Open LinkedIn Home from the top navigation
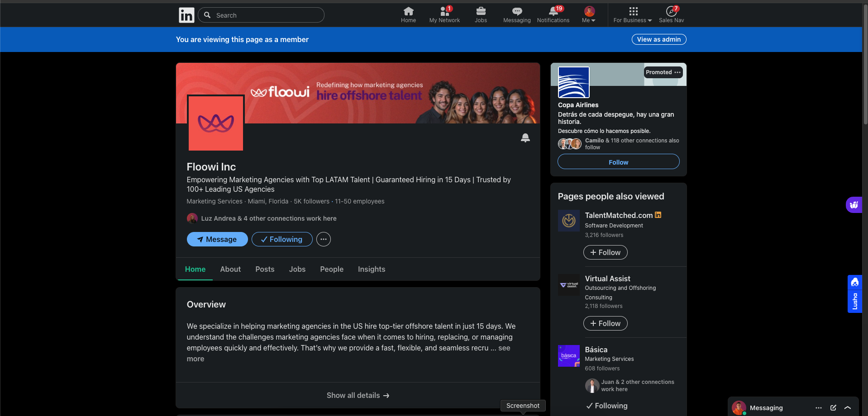 tap(408, 14)
